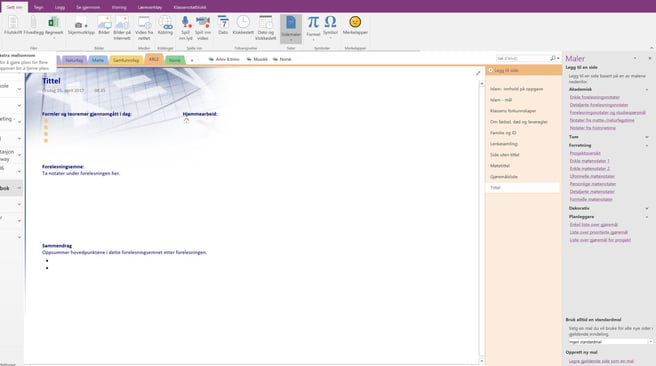Create a new section with plus tab
This screenshot has height=366, width=656.
coord(192,61)
